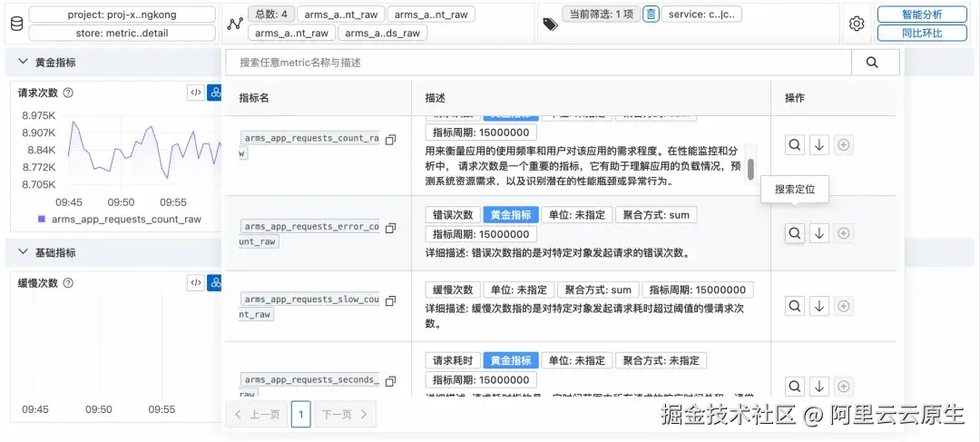Click the 缓慢次数 tag in the slow_count_raw row

453,290
